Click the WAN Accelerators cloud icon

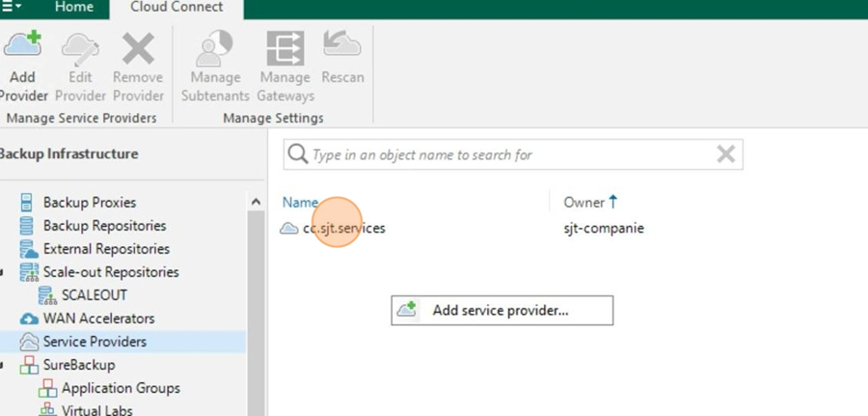[x=29, y=319]
